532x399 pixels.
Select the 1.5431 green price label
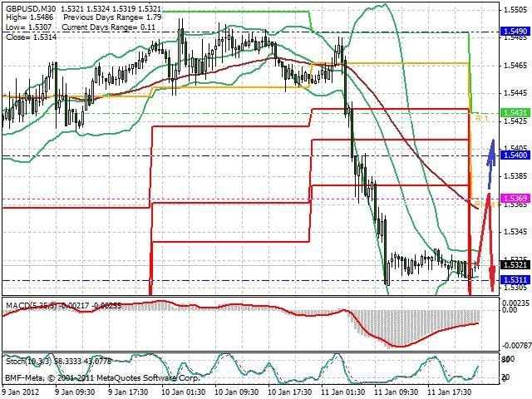[x=515, y=112]
